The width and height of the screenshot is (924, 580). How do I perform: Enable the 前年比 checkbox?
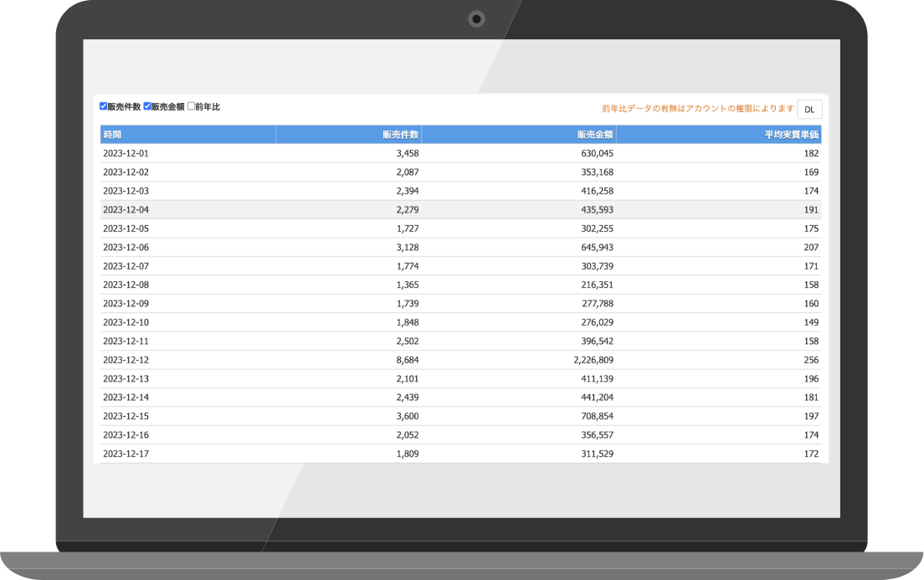pyautogui.click(x=191, y=107)
